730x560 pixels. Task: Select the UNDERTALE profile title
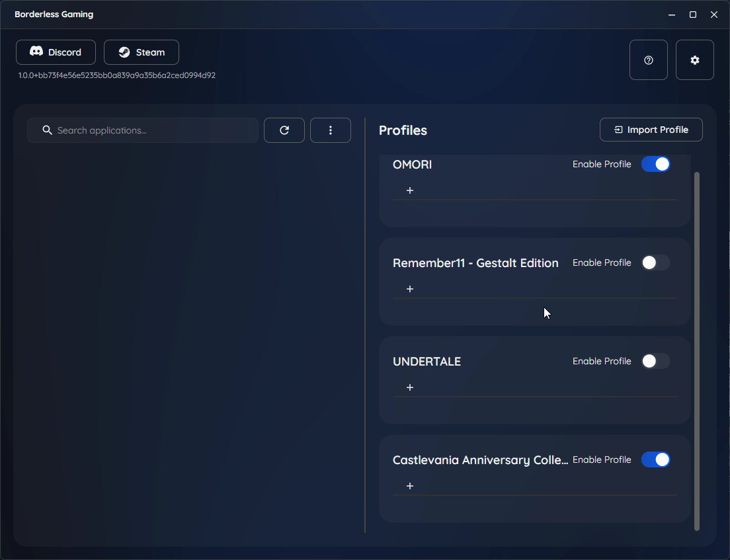tap(426, 362)
